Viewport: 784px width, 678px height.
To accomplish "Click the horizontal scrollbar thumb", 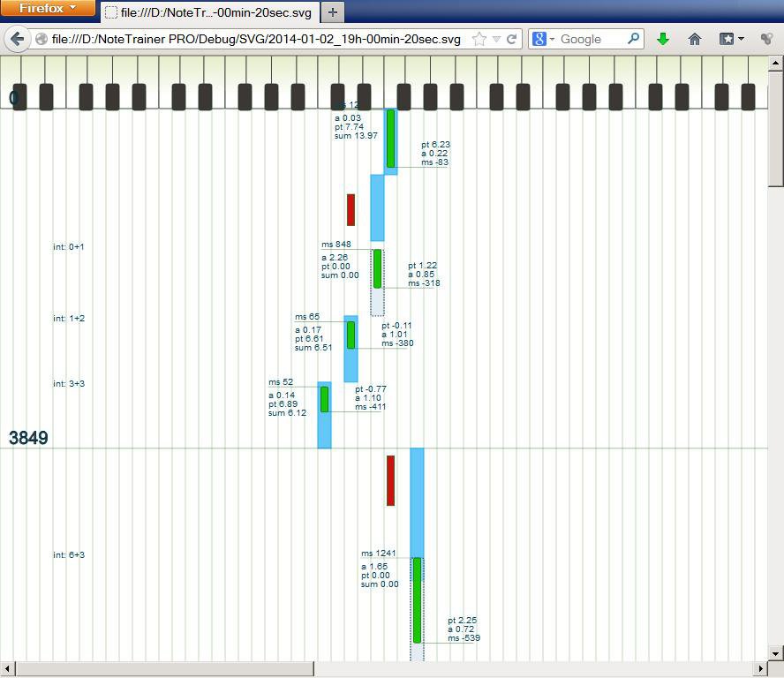I will 165,668.
